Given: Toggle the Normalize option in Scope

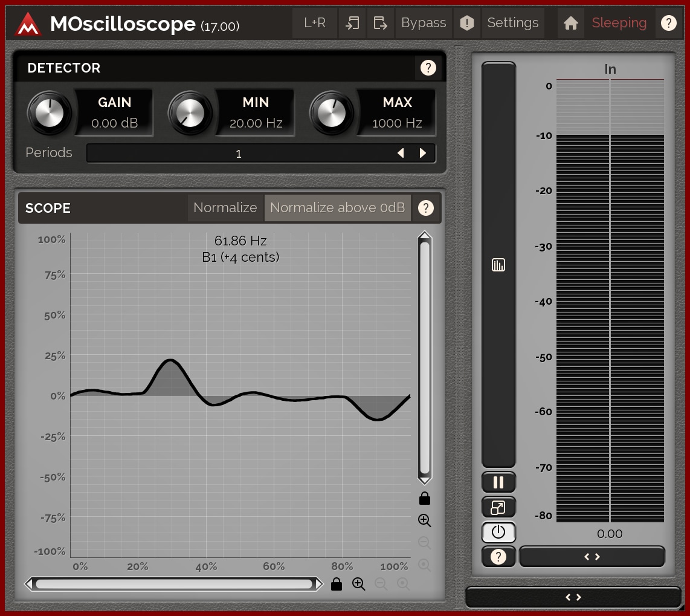Looking at the screenshot, I should tap(225, 208).
